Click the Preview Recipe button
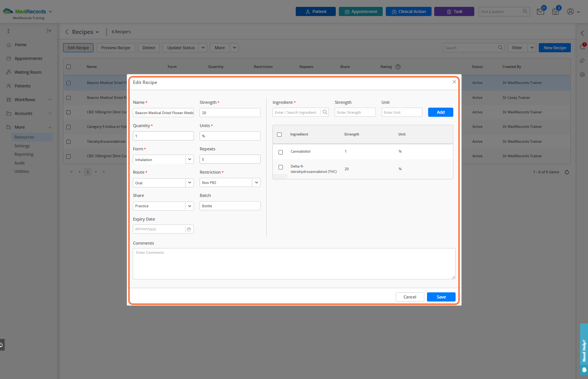Screen dimensions: 588x379 [x=116, y=48]
